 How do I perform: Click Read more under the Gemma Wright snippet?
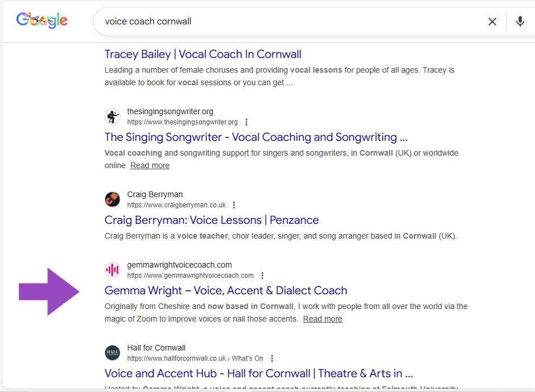tap(323, 319)
